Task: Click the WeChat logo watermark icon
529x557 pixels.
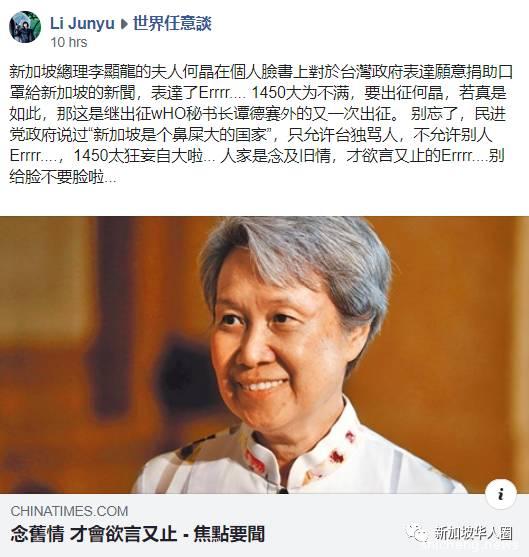Action: click(x=417, y=533)
